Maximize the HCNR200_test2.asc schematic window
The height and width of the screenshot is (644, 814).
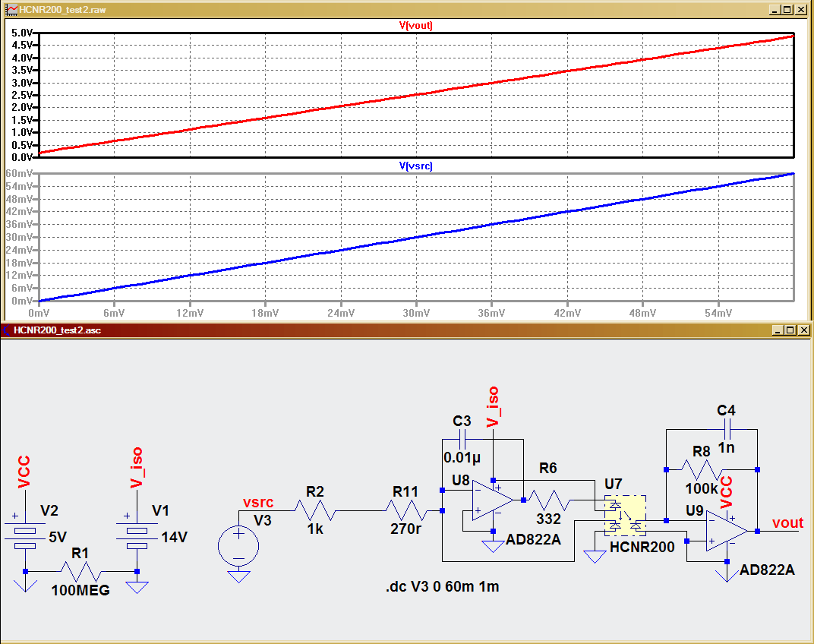790,330
